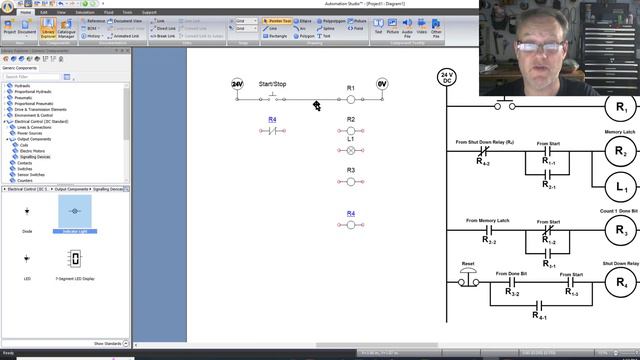The image size is (640, 360).
Task: Collapse Electrical Control (IEC Standard) node
Action: (5, 122)
